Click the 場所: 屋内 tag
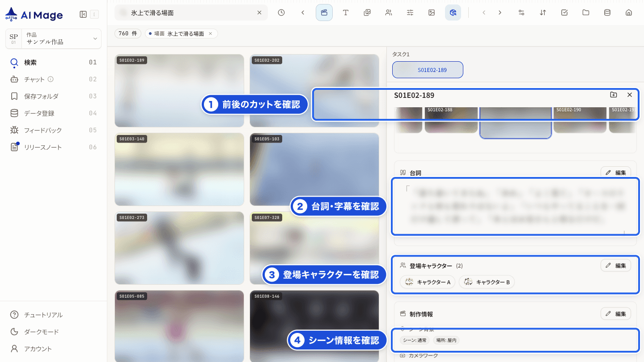 pos(446,340)
